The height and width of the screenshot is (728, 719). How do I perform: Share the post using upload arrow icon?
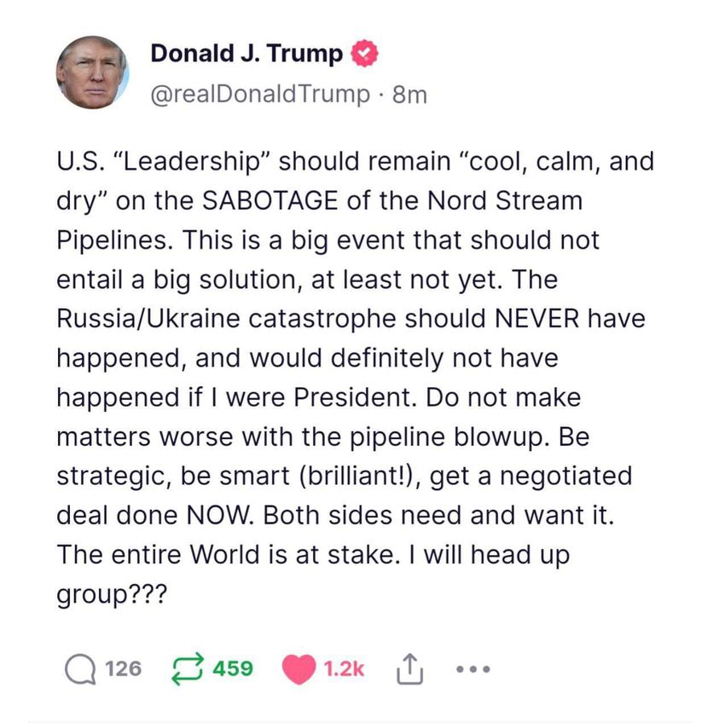(409, 669)
